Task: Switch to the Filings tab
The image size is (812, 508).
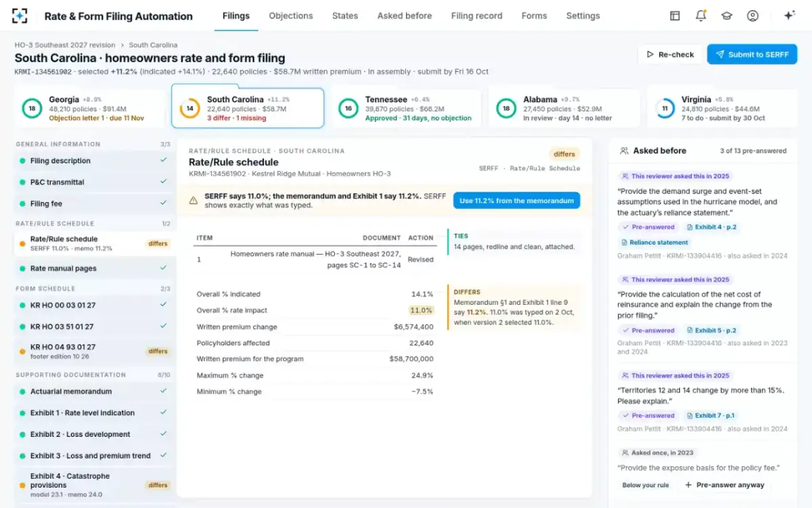Action: 236,16
